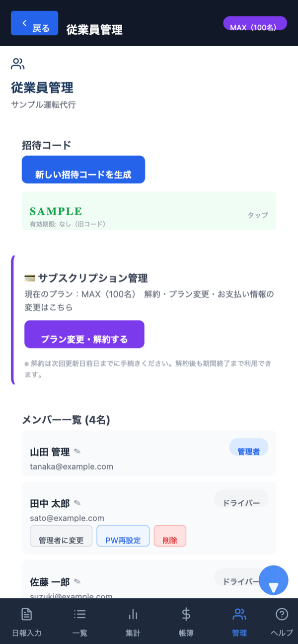
Task: Select the 管理 tab in bottom navigation
Action: (x=239, y=621)
